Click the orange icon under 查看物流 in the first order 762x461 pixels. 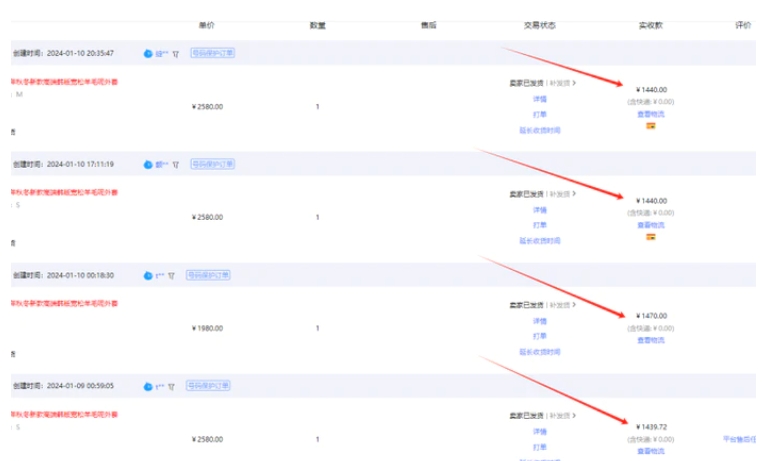651,126
